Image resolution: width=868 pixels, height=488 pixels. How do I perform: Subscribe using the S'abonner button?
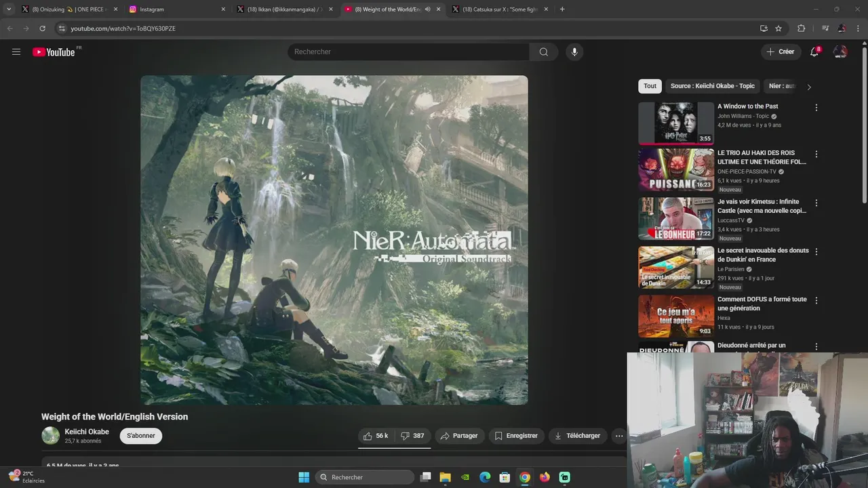tap(141, 436)
